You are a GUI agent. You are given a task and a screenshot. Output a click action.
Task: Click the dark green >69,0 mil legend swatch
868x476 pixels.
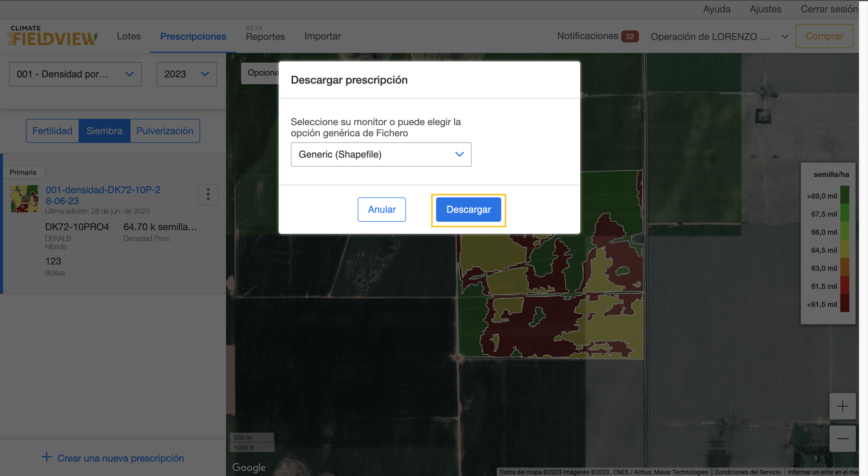point(844,196)
